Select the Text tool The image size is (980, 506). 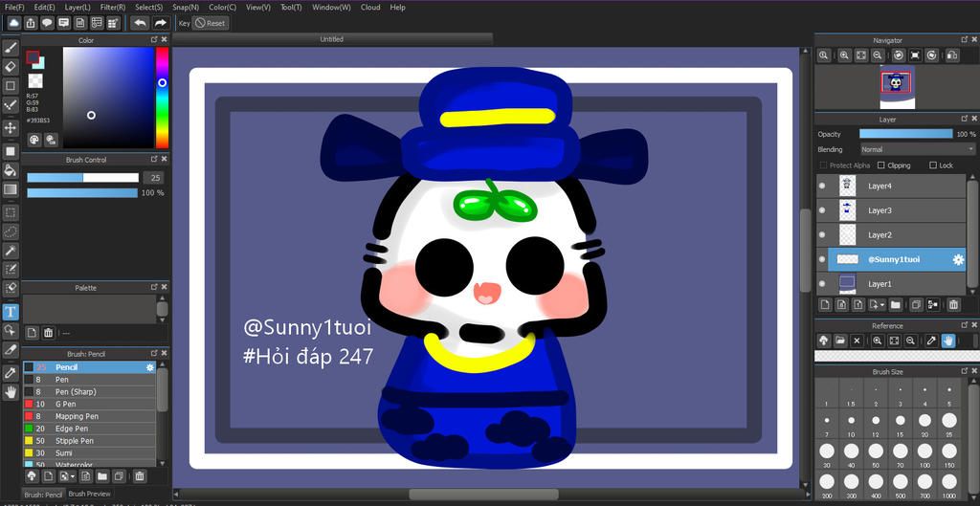pyautogui.click(x=10, y=312)
